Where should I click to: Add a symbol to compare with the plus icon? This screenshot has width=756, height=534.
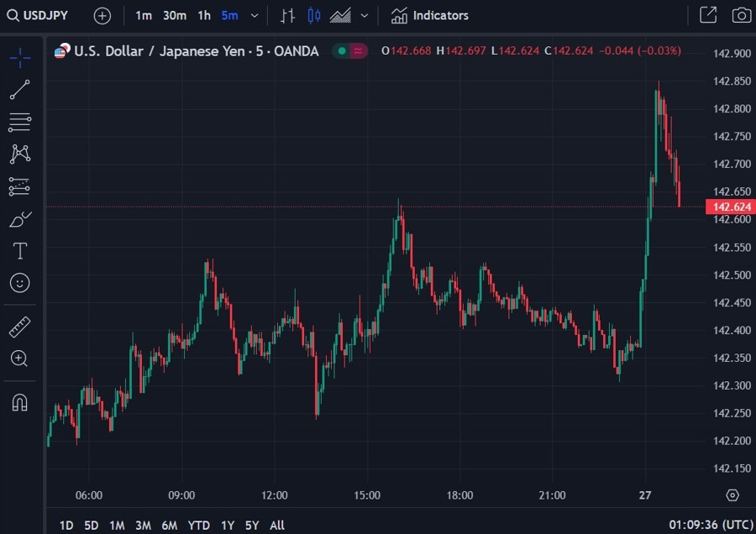click(102, 16)
